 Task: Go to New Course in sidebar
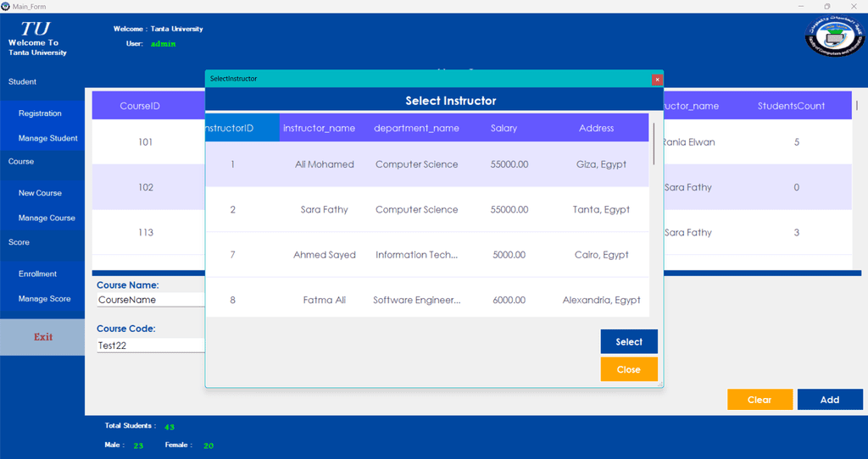[x=41, y=193]
